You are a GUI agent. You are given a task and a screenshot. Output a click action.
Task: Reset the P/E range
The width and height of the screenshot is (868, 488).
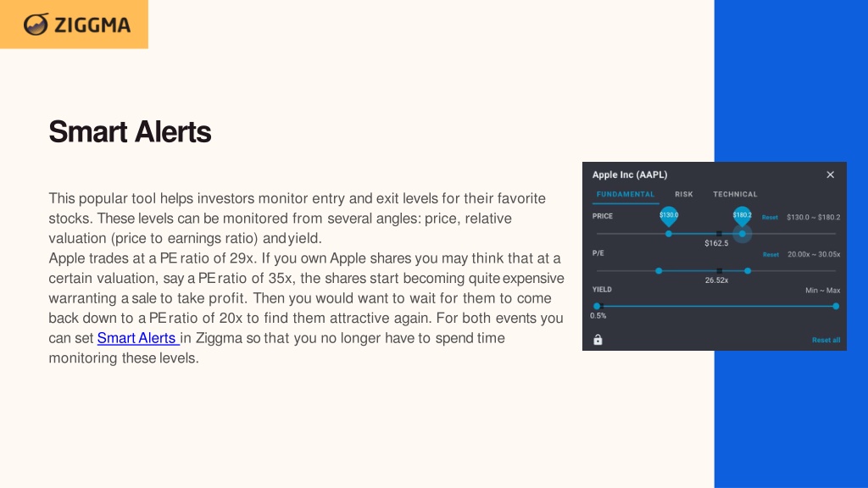click(771, 254)
